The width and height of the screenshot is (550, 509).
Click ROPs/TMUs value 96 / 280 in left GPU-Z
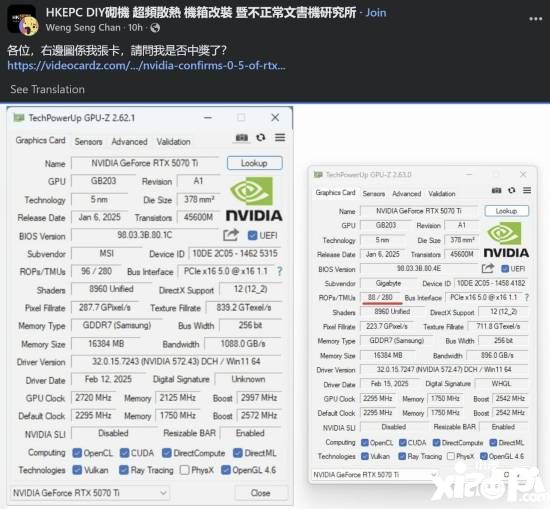point(96,271)
